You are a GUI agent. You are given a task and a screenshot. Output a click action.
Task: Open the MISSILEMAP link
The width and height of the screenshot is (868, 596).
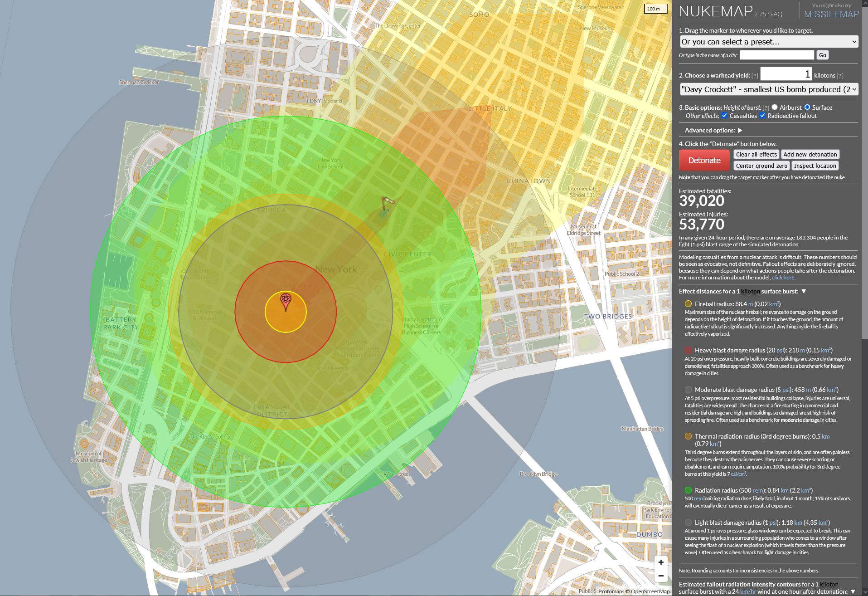tap(831, 14)
